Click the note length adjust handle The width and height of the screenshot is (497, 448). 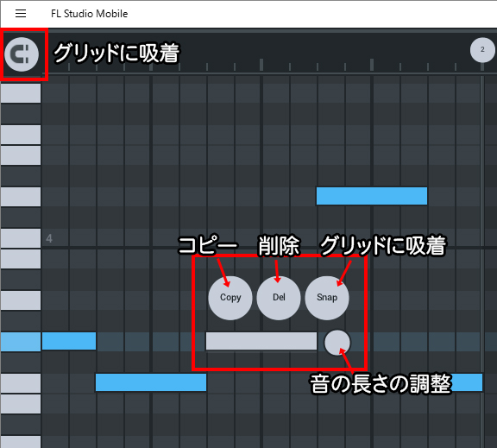[x=337, y=343]
